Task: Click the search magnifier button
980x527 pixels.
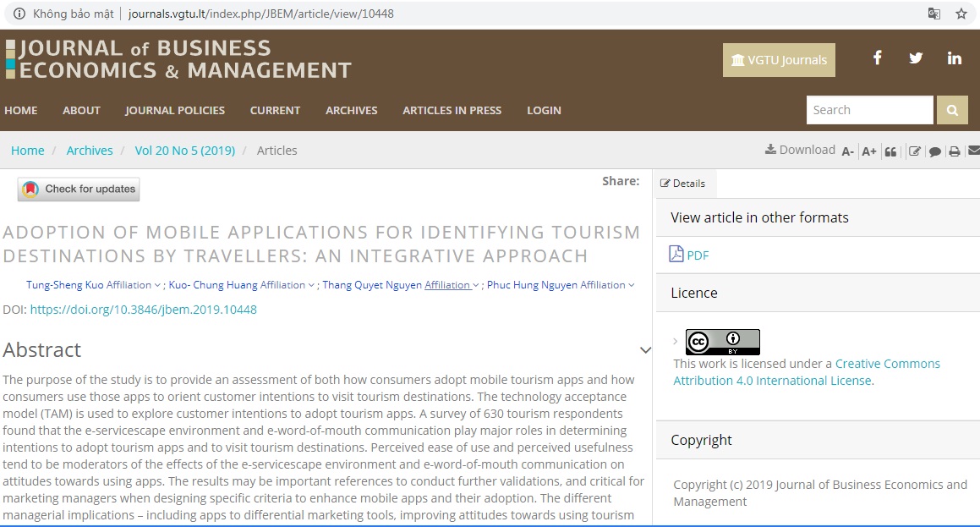Action: (952, 110)
